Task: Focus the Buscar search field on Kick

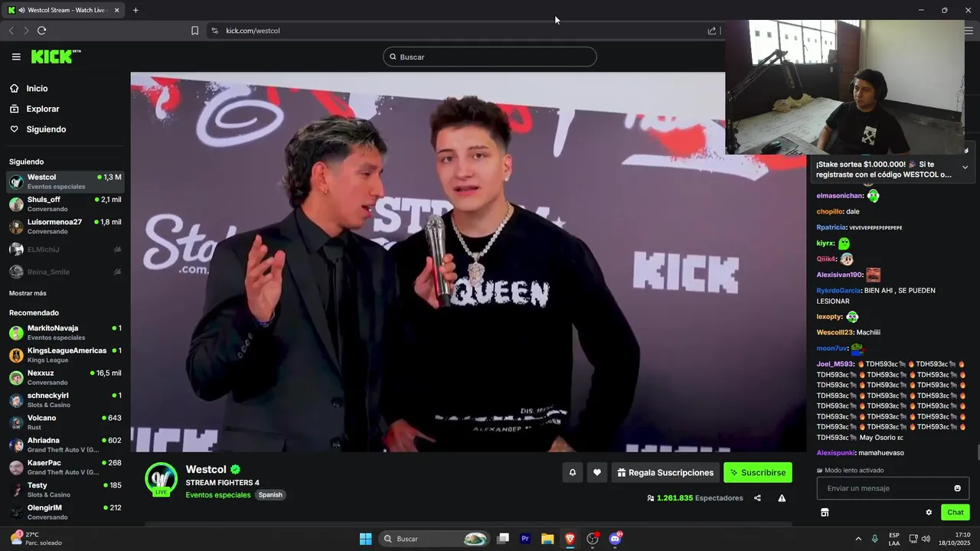Action: pos(490,57)
